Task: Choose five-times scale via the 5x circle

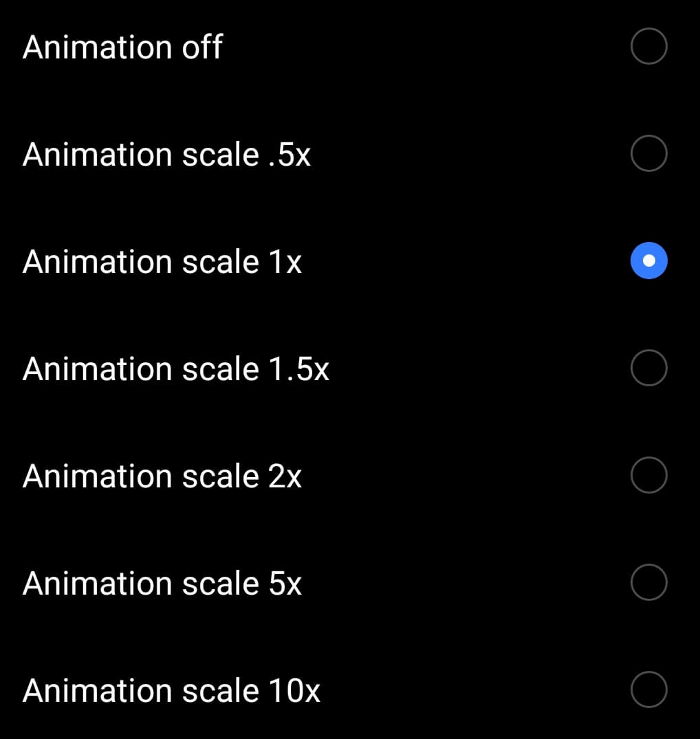Action: click(648, 583)
